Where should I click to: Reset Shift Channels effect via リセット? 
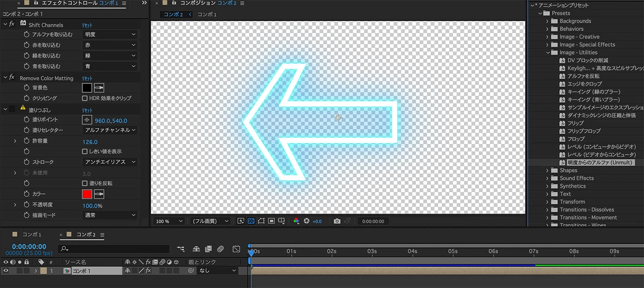[x=87, y=25]
